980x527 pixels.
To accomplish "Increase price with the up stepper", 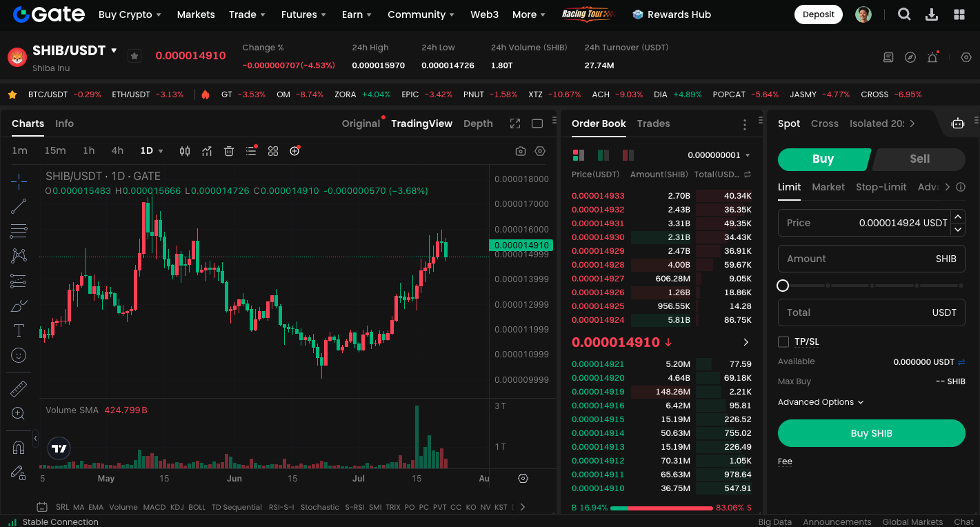I will tap(957, 217).
